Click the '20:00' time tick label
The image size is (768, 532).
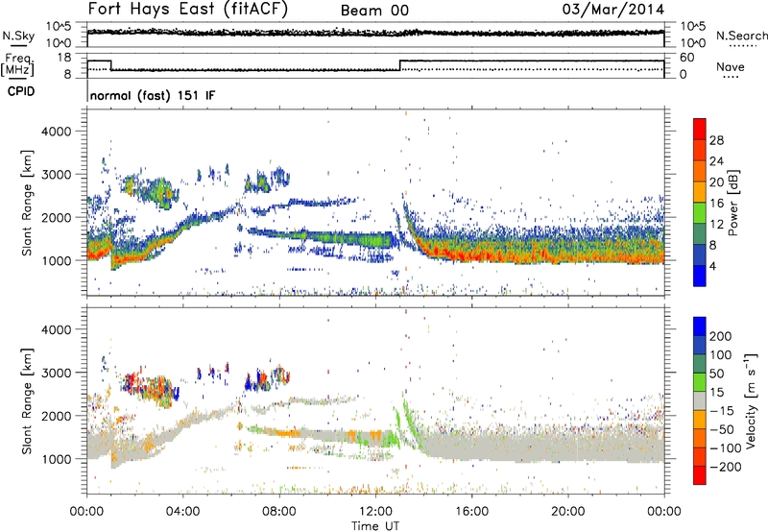[x=568, y=512]
